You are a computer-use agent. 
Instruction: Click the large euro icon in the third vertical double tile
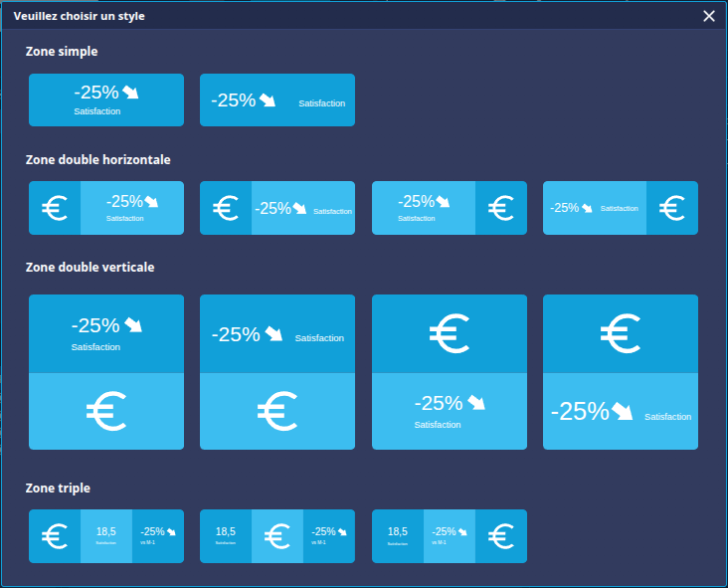(x=449, y=334)
